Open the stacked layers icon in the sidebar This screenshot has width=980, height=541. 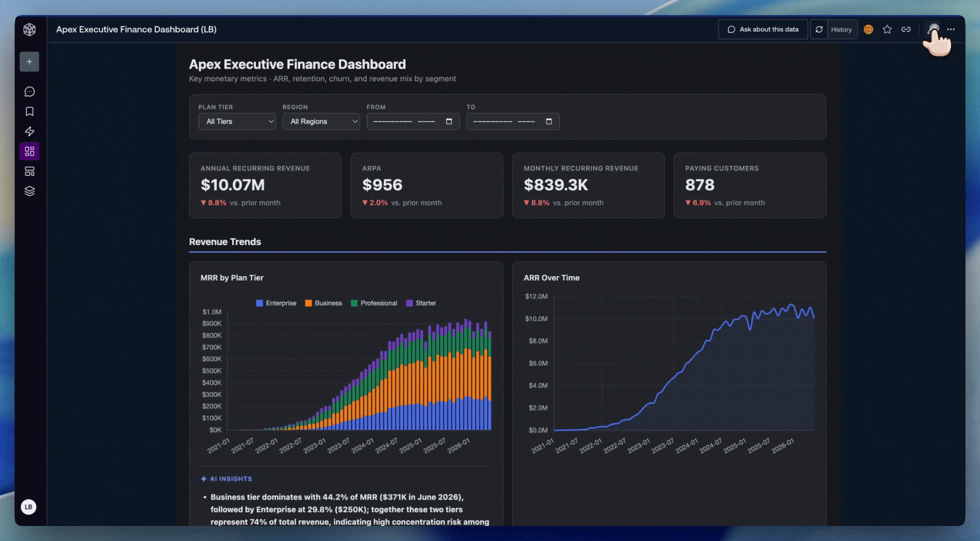click(30, 191)
